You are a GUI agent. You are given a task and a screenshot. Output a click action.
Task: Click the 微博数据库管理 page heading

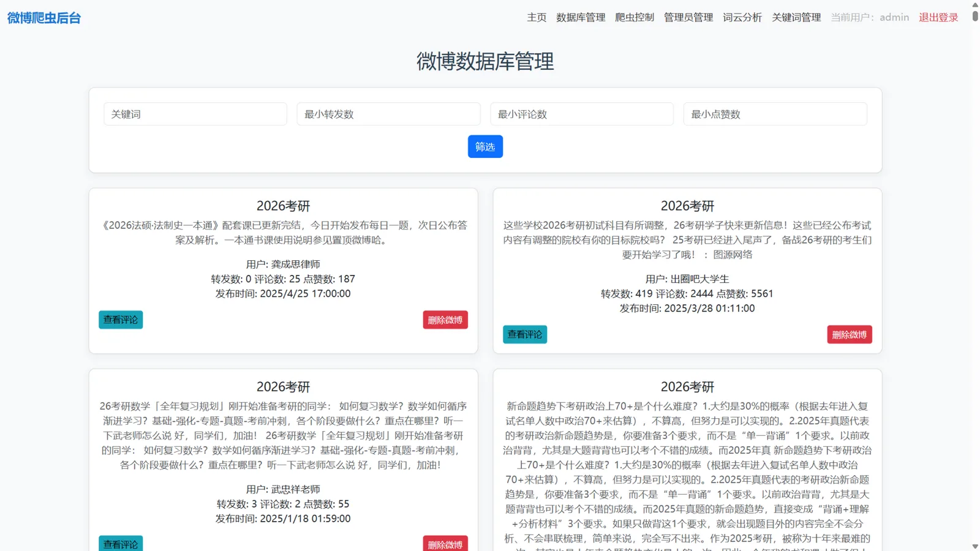485,61
